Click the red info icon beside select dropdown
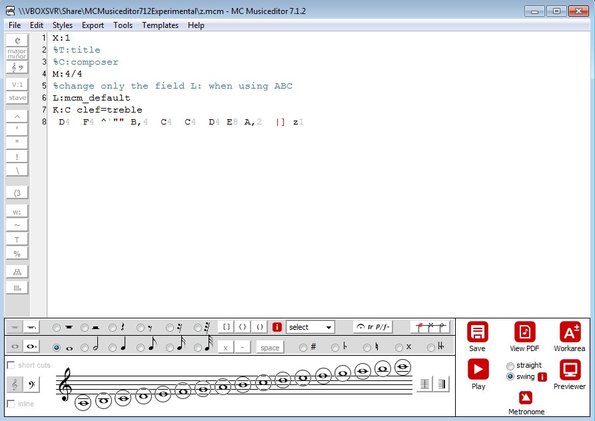Image resolution: width=595 pixels, height=421 pixels. pyautogui.click(x=277, y=327)
